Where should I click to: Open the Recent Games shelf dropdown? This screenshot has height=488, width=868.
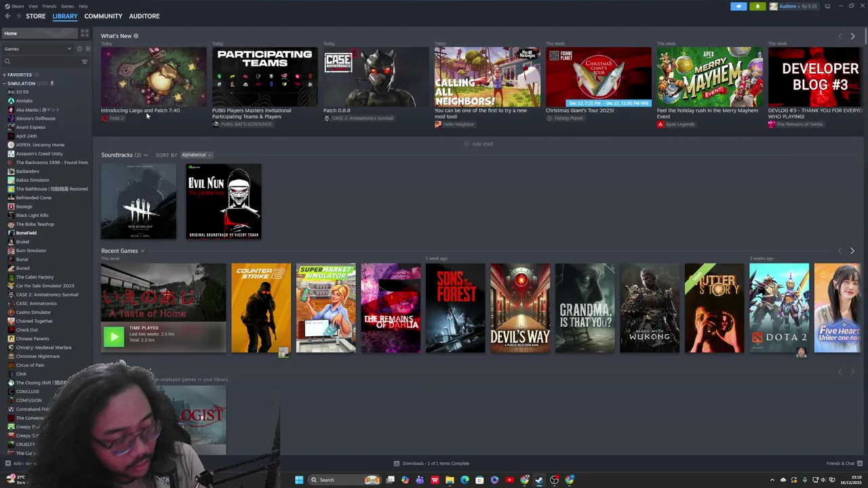142,251
